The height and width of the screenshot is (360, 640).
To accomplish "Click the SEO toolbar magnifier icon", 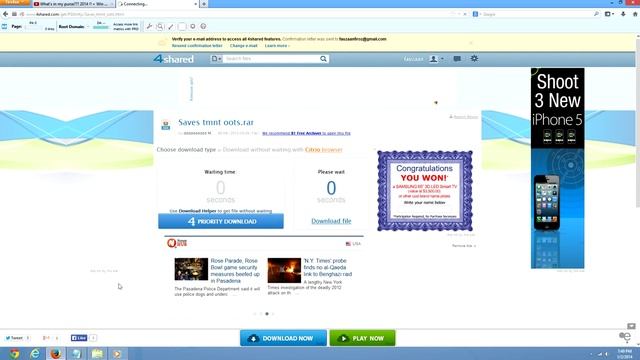I will 160,27.
